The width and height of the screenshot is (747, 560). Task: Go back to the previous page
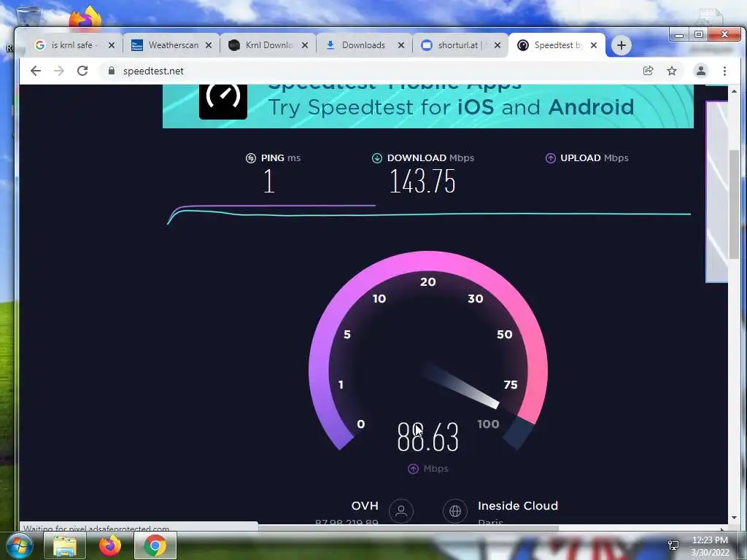point(36,71)
